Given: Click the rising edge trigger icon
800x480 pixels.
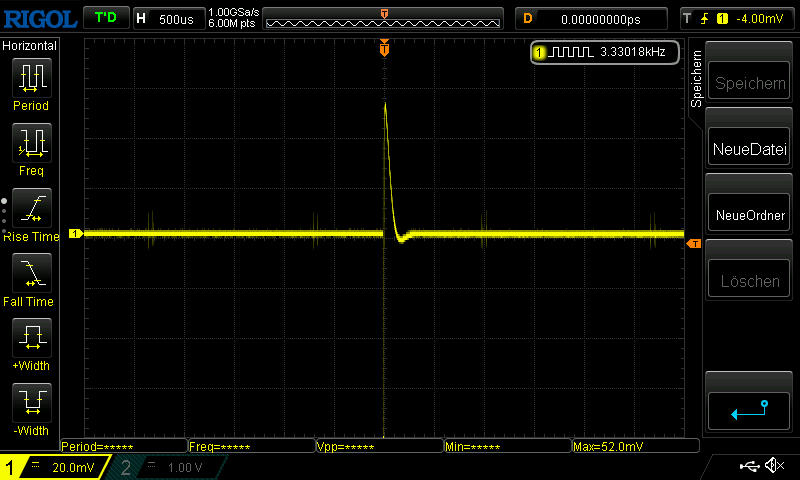Looking at the screenshot, I should point(705,19).
